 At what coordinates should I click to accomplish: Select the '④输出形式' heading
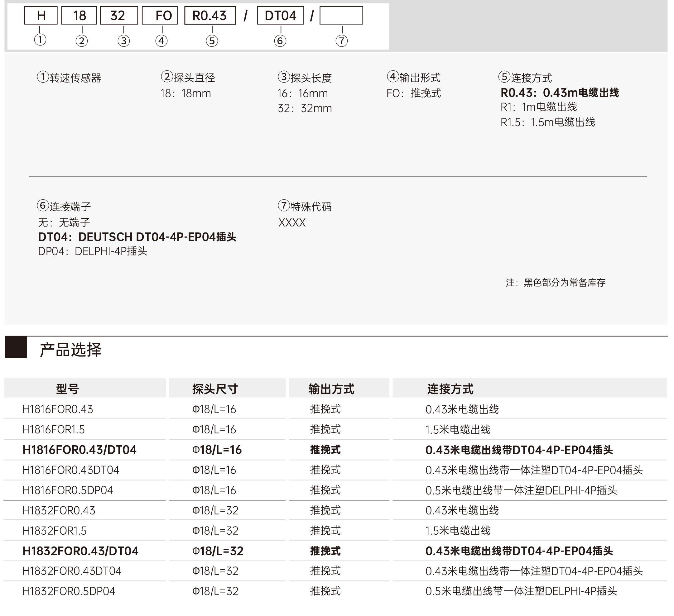414,77
